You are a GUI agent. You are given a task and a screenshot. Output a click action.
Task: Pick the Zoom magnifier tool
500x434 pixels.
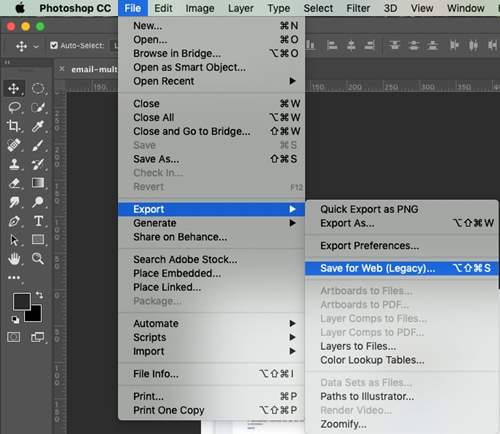[x=38, y=259]
